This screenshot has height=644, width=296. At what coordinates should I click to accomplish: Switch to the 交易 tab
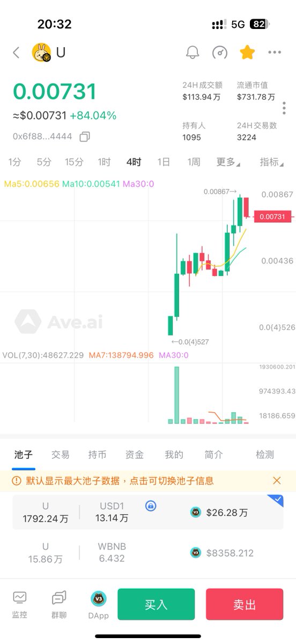(60, 455)
